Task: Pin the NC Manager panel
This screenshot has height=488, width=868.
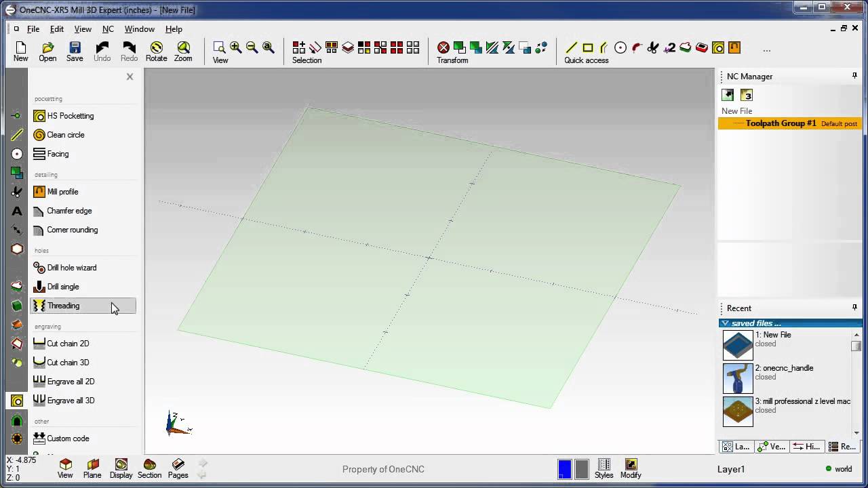Action: [854, 76]
